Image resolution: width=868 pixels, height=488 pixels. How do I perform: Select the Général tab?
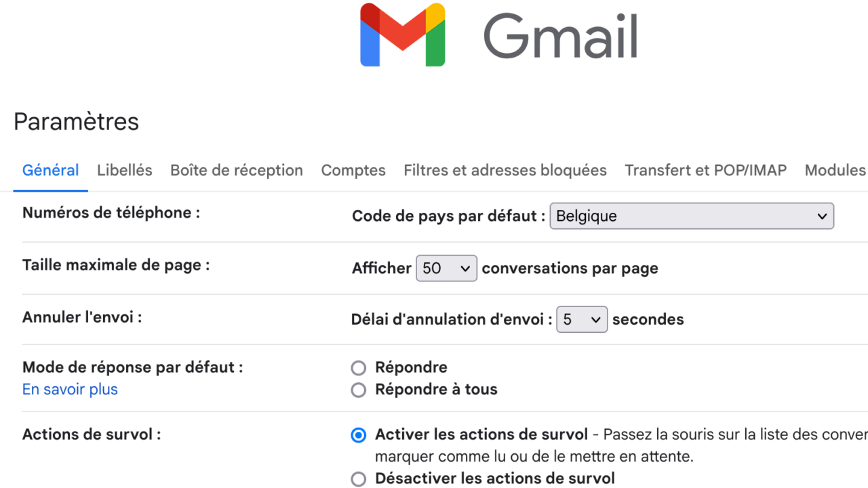coord(51,170)
